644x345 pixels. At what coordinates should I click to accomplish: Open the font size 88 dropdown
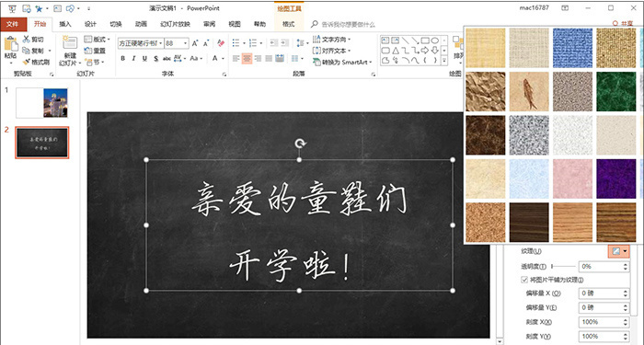pyautogui.click(x=186, y=43)
